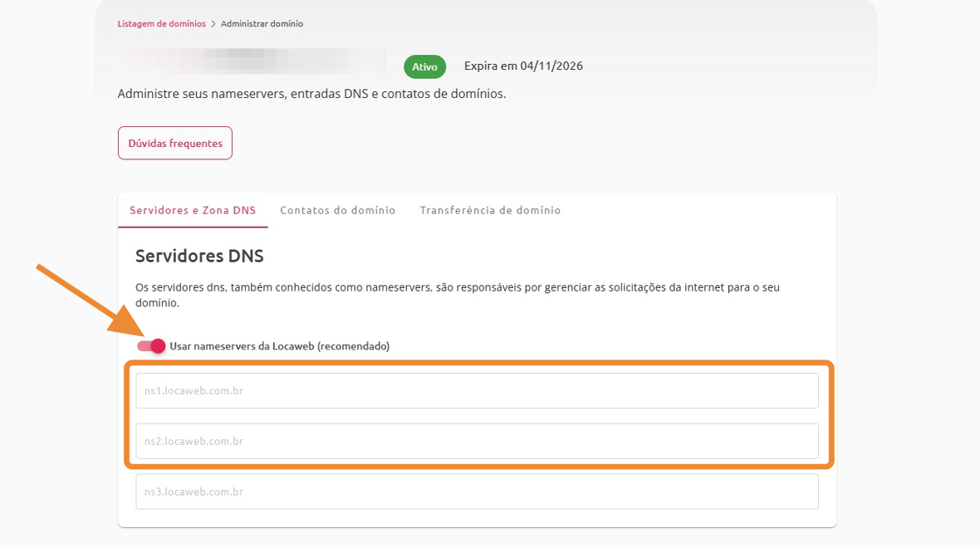
Task: Open the Listagem de domínios breadcrumb link
Action: click(162, 24)
